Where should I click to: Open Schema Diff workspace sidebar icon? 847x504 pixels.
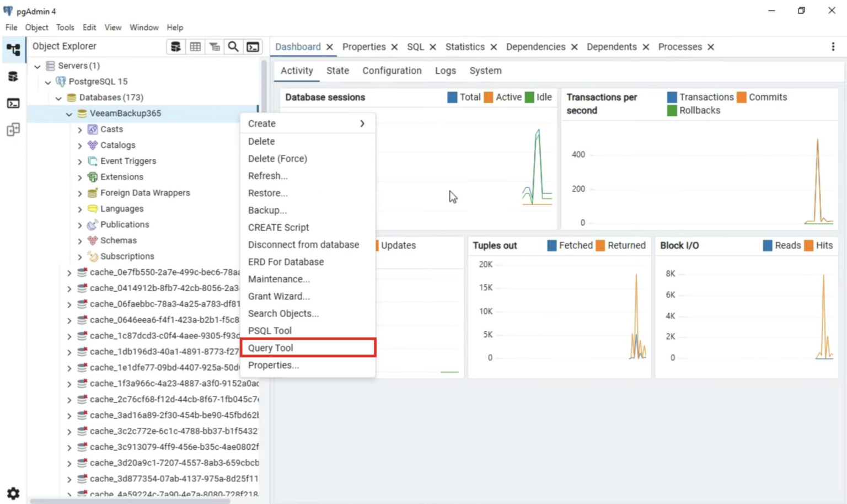[13, 130]
